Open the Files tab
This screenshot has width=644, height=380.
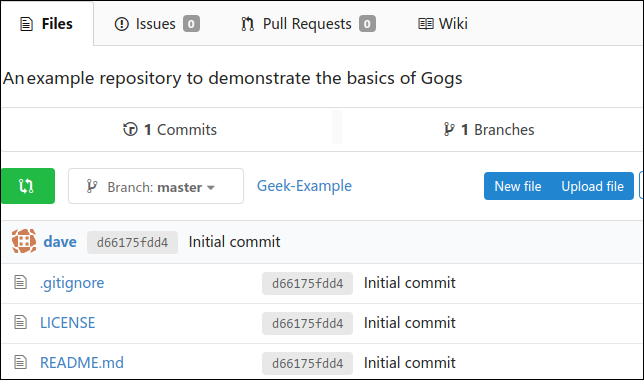(47, 24)
